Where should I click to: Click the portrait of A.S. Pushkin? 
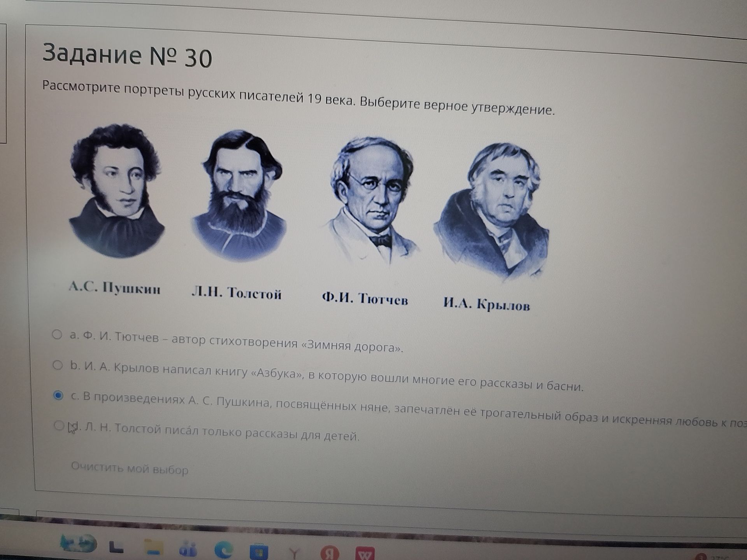click(117, 191)
